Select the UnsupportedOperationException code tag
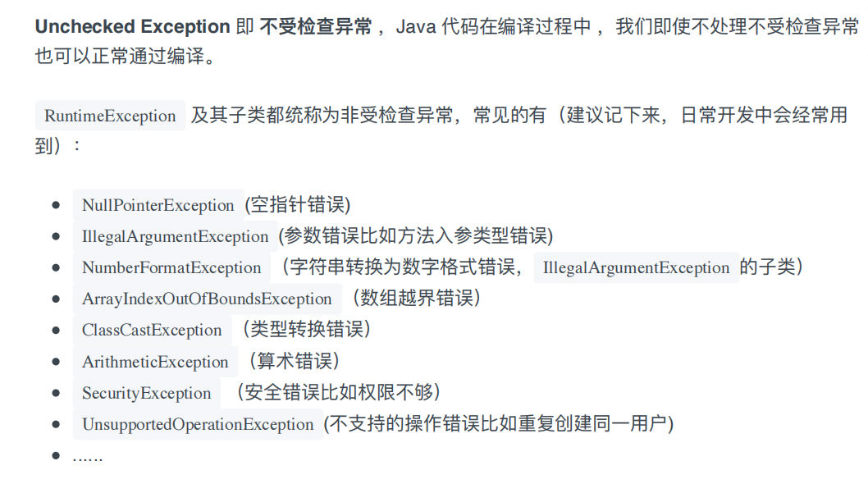The image size is (868, 493). pos(198,425)
